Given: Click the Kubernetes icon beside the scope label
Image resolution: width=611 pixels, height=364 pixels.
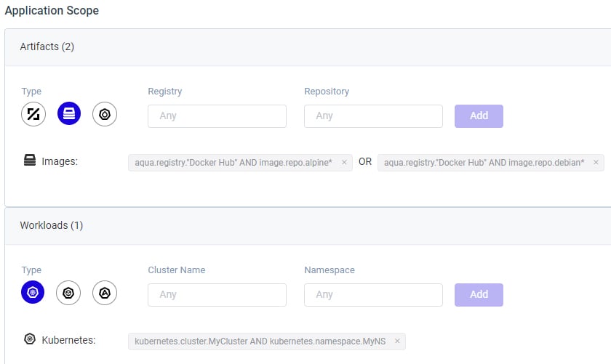Looking at the screenshot, I should pos(30,339).
